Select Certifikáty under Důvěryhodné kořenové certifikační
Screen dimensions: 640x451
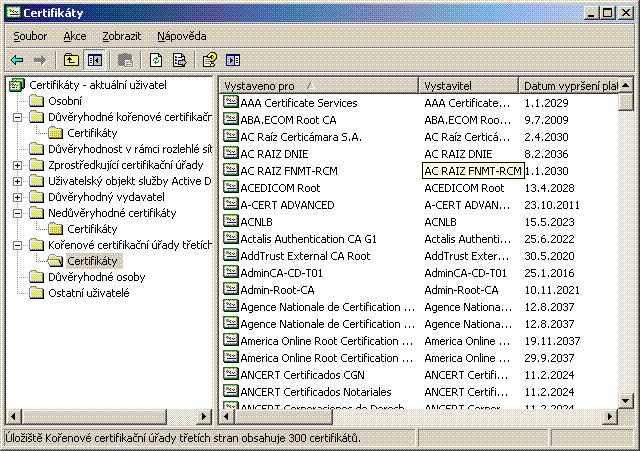pyautogui.click(x=92, y=133)
